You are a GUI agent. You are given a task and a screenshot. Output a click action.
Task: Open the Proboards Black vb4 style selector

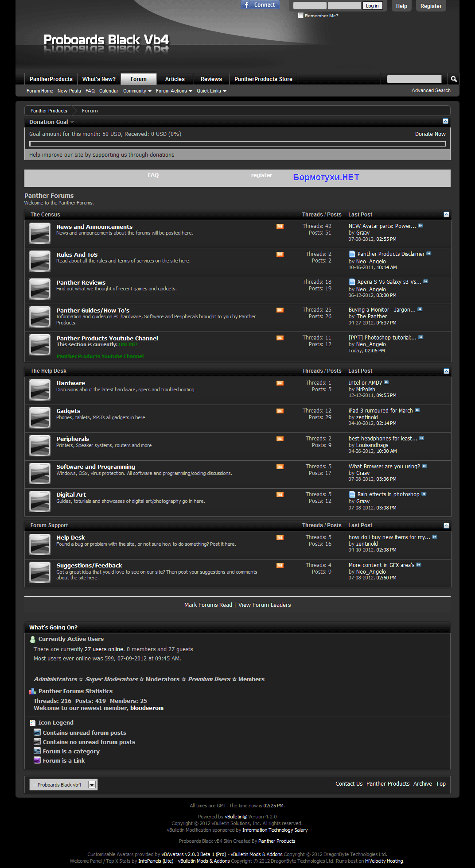tap(63, 785)
